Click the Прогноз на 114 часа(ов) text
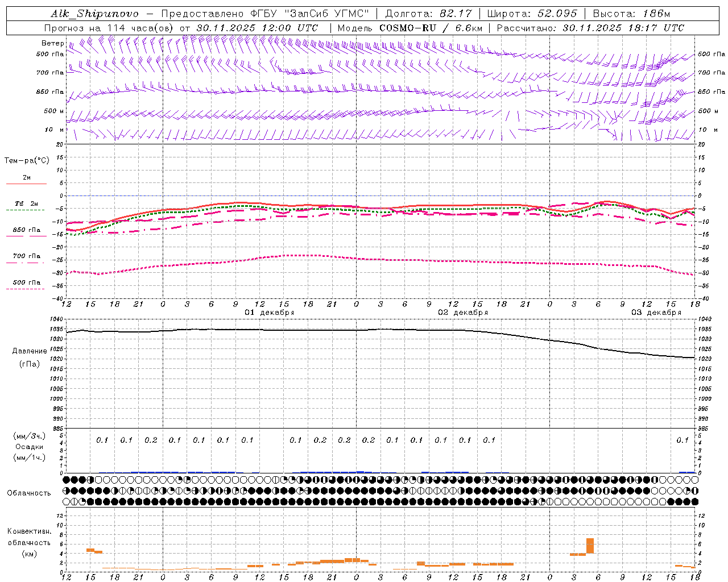This screenshot has width=728, height=582. (109, 28)
